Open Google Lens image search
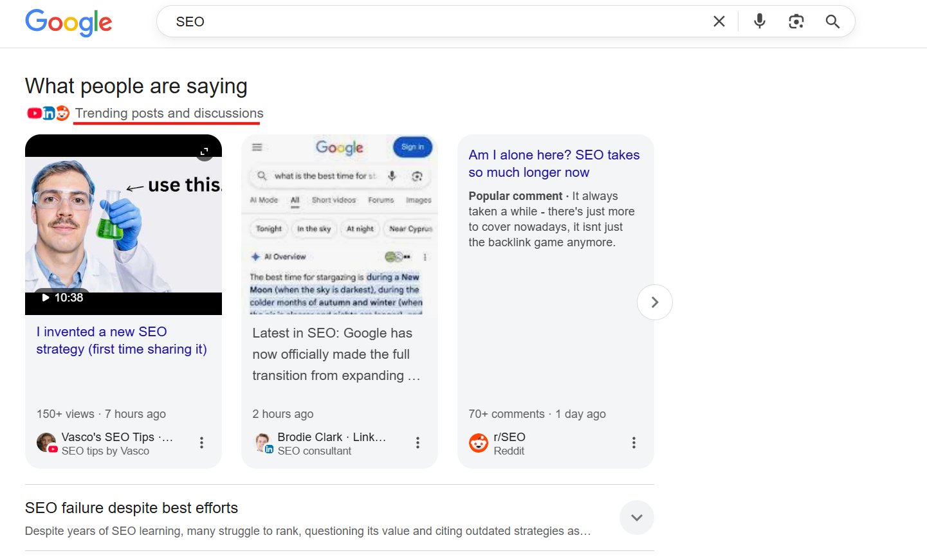 pyautogui.click(x=796, y=21)
